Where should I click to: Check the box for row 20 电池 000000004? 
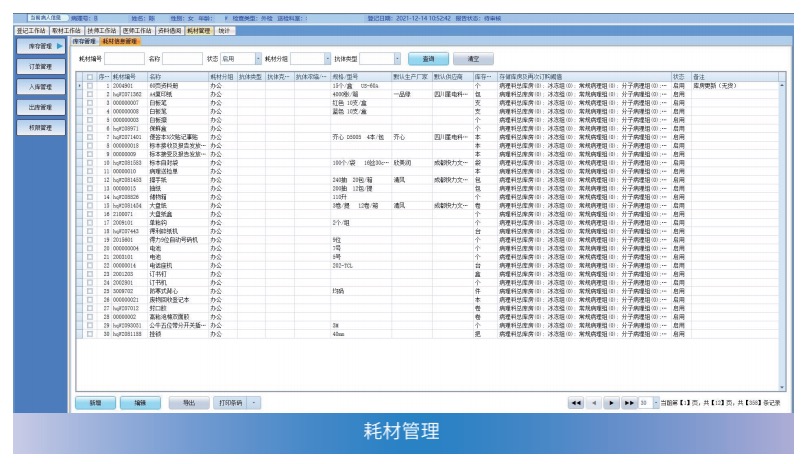click(90, 248)
